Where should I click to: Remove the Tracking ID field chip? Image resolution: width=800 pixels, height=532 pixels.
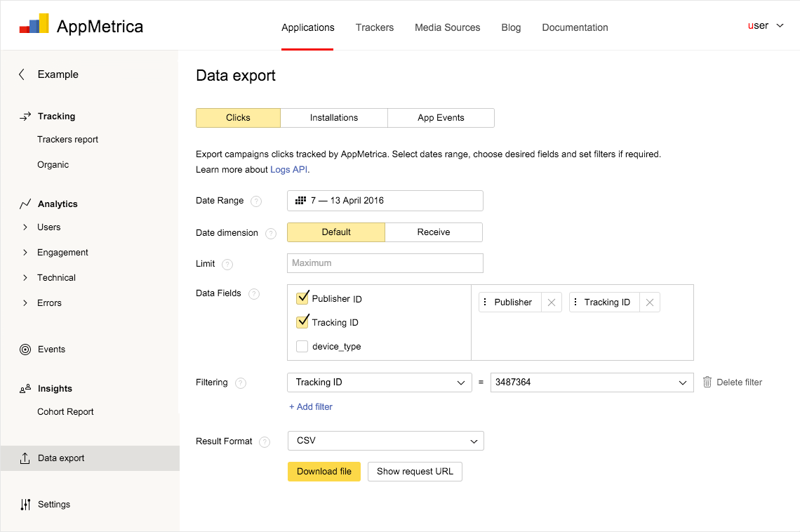click(x=650, y=302)
